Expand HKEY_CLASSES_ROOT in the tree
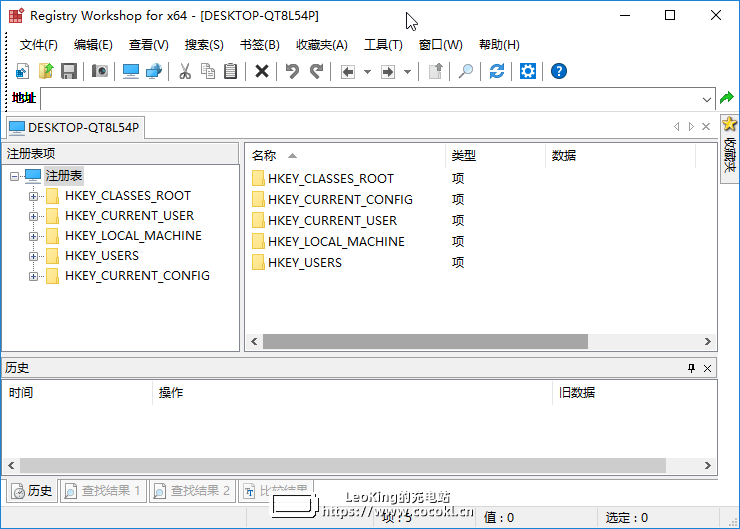The image size is (740, 529). tap(33, 196)
